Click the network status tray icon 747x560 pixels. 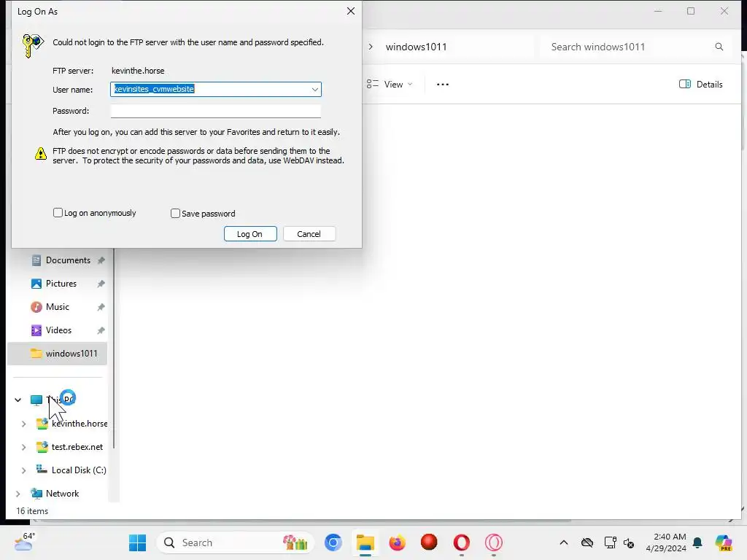click(x=610, y=542)
